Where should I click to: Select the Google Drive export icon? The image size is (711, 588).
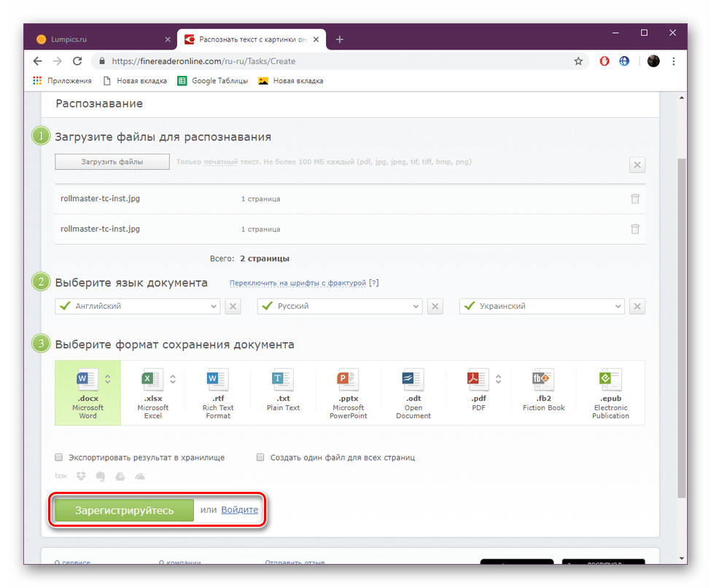120,476
